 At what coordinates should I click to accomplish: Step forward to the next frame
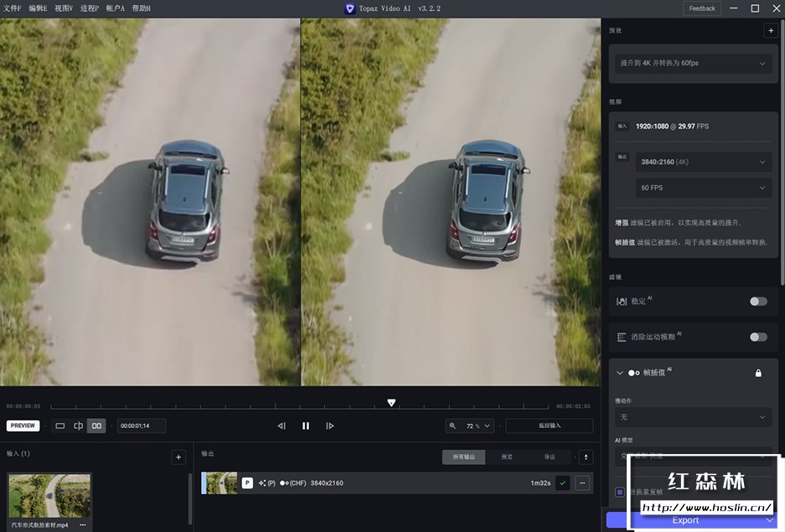coord(330,426)
